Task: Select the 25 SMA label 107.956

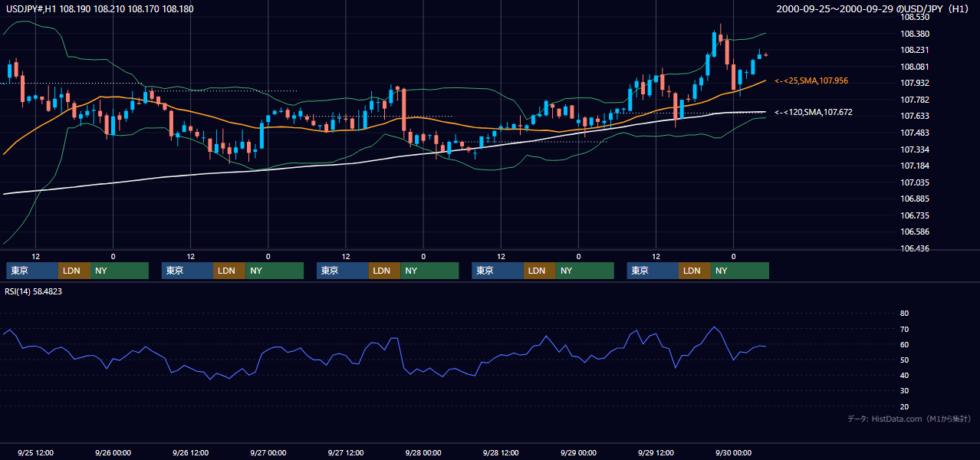Action: pos(811,80)
